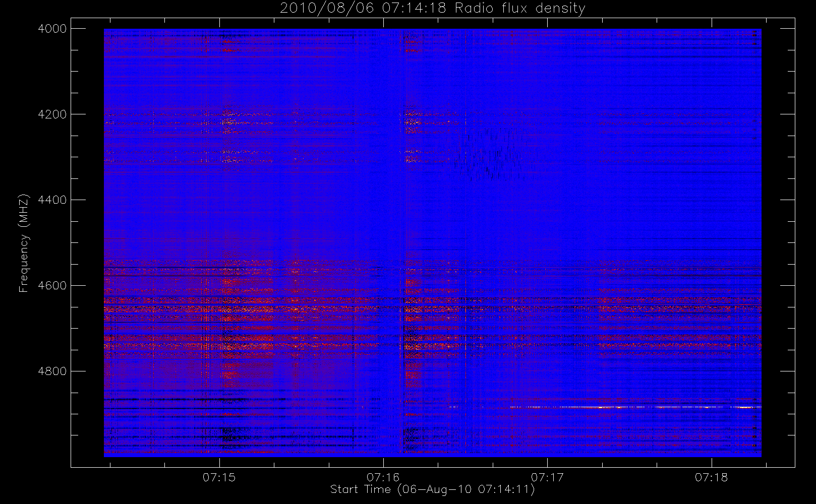Click the "Start Time (06-Aug-10 07:14:11)" label
The width and height of the screenshot is (816, 504).
432,489
